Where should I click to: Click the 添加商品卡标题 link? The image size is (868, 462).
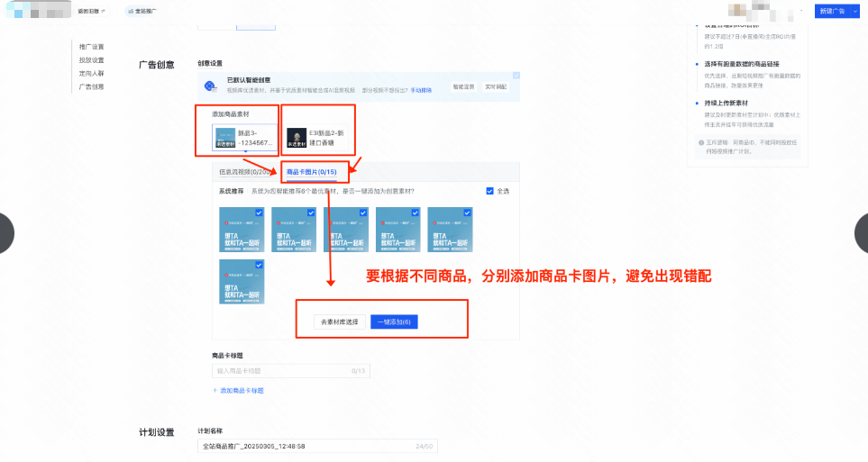pyautogui.click(x=239, y=391)
